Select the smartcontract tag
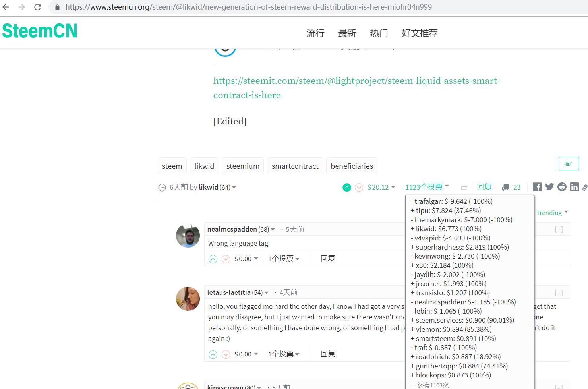Image resolution: width=588 pixels, height=389 pixels. point(295,166)
